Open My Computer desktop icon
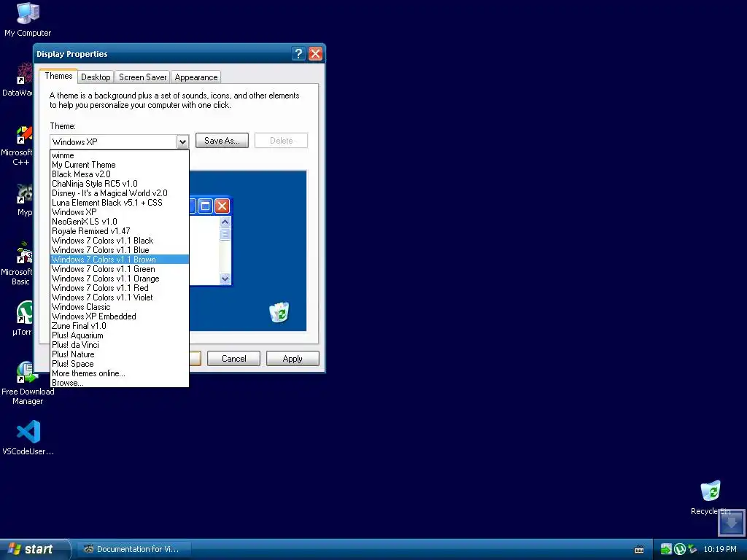Screen dimensions: 747x560 tap(28, 19)
